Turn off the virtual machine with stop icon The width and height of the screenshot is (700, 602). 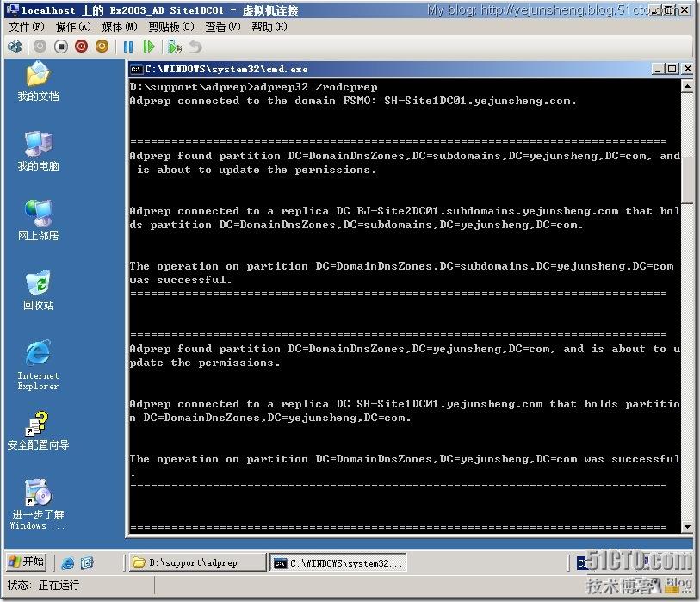point(61,47)
